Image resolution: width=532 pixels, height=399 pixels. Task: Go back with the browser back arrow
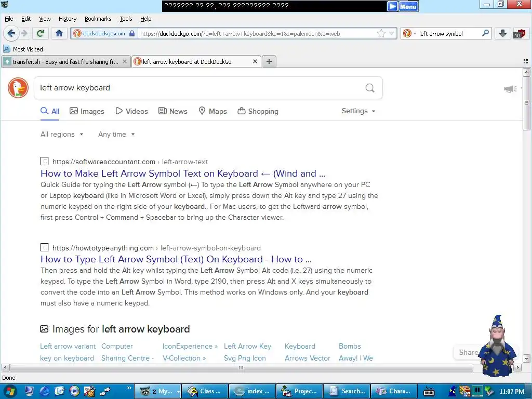[x=11, y=33]
